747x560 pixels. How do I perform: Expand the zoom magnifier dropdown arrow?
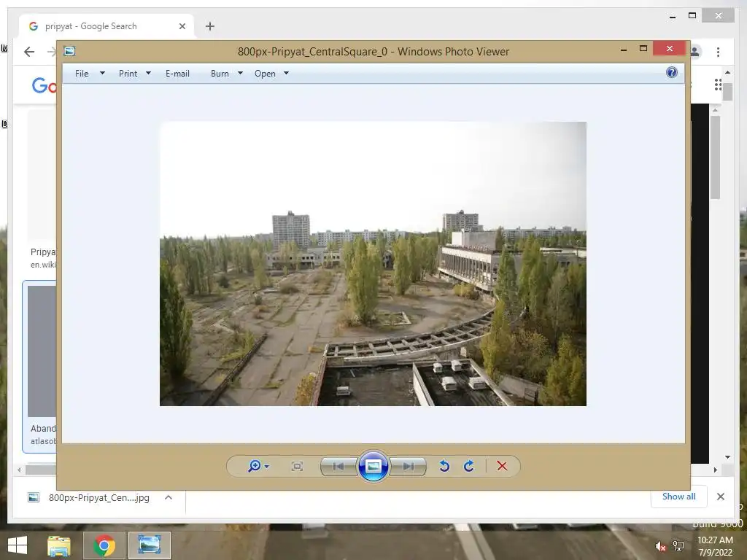pyautogui.click(x=267, y=466)
